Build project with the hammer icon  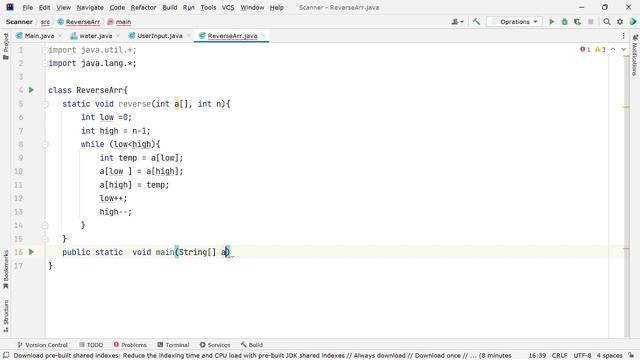coord(476,22)
